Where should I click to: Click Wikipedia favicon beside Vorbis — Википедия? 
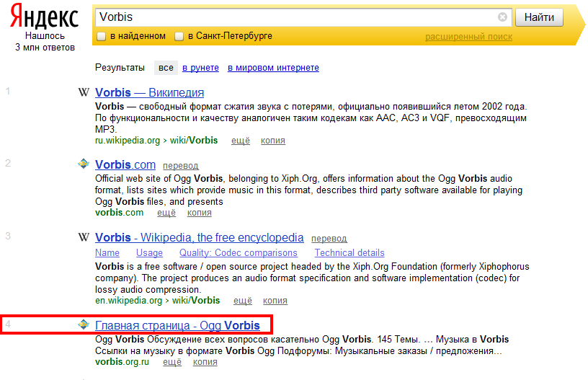84,92
